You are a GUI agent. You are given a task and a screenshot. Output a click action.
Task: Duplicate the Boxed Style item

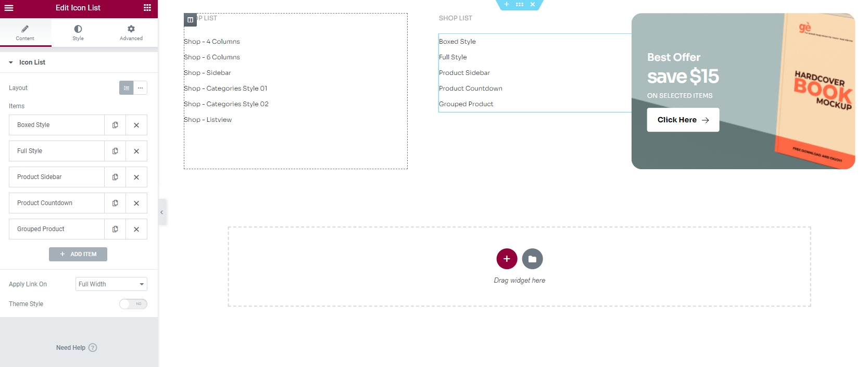point(115,125)
